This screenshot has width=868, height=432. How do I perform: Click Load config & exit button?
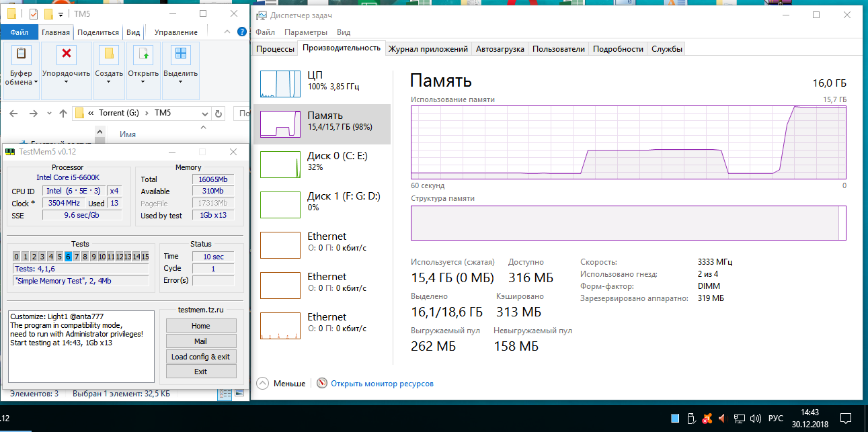click(x=201, y=357)
